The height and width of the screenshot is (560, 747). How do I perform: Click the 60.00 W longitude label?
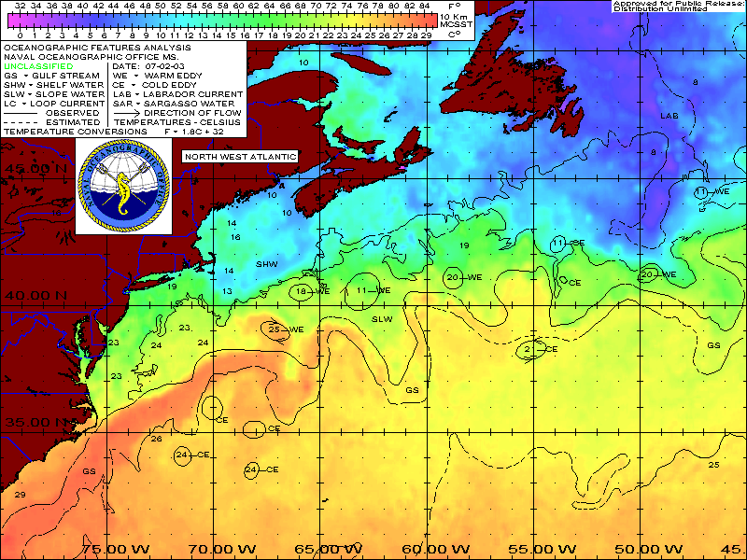pyautogui.click(x=431, y=548)
